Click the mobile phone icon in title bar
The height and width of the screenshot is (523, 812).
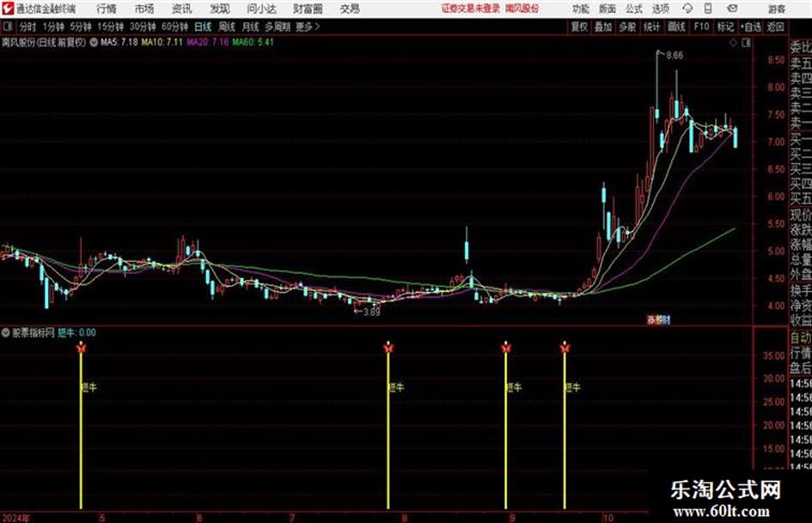click(x=708, y=9)
